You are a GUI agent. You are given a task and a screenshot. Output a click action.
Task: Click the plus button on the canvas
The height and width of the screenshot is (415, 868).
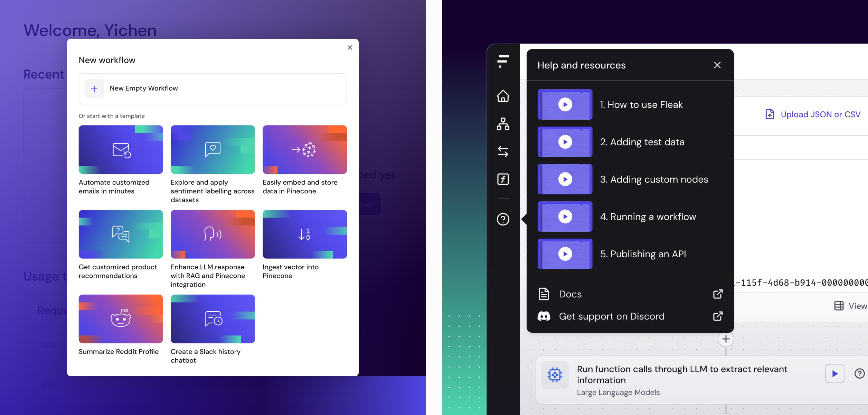pos(726,339)
